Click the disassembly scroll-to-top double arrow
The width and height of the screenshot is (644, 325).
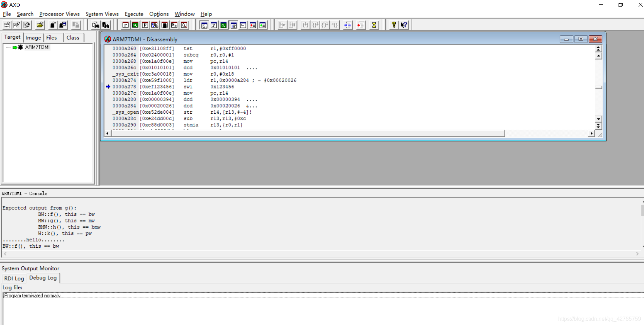coord(599,49)
